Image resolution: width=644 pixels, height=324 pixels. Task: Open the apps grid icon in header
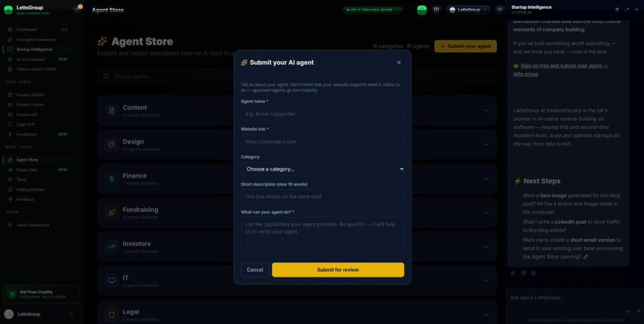click(436, 10)
